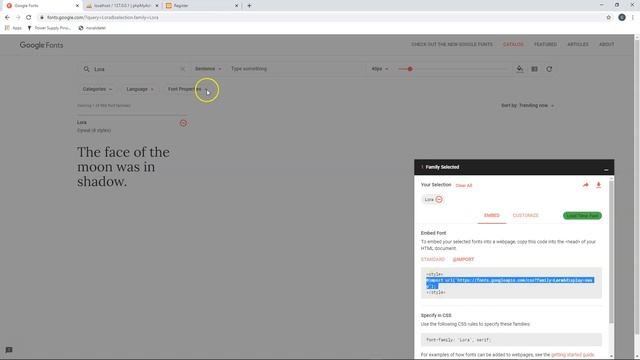640x360 pixels.
Task: Open the Articles nav item
Action: click(x=578, y=44)
